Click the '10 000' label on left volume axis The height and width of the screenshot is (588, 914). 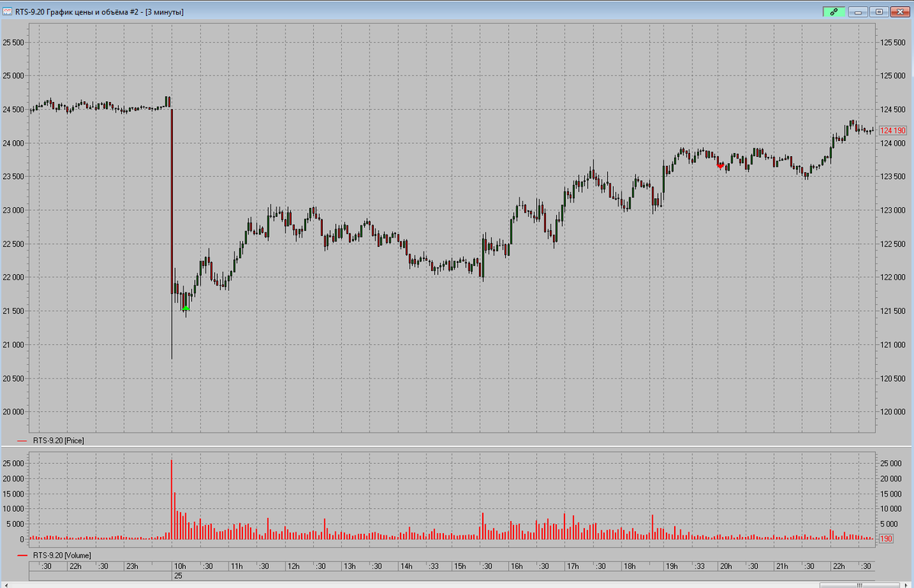click(x=15, y=509)
